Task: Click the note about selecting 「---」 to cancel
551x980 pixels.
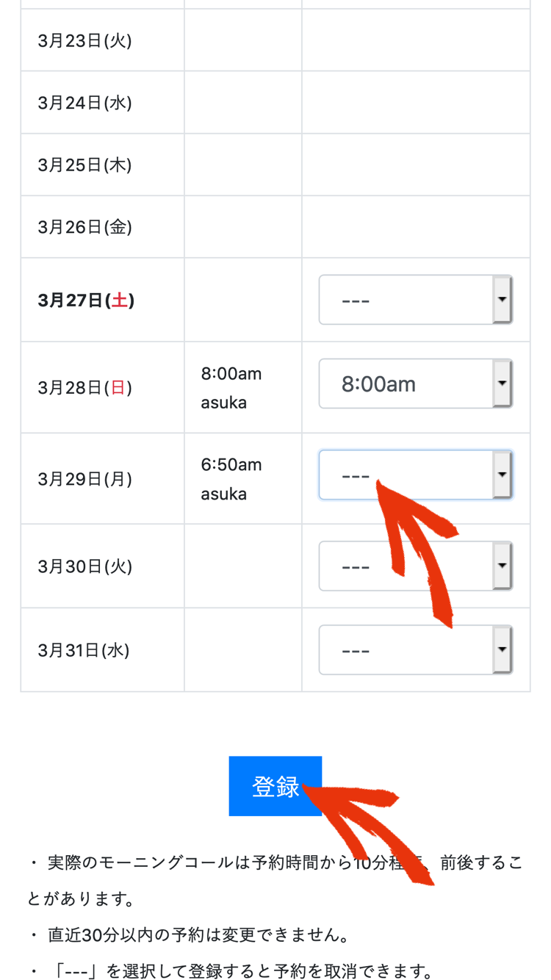Action: 233,972
